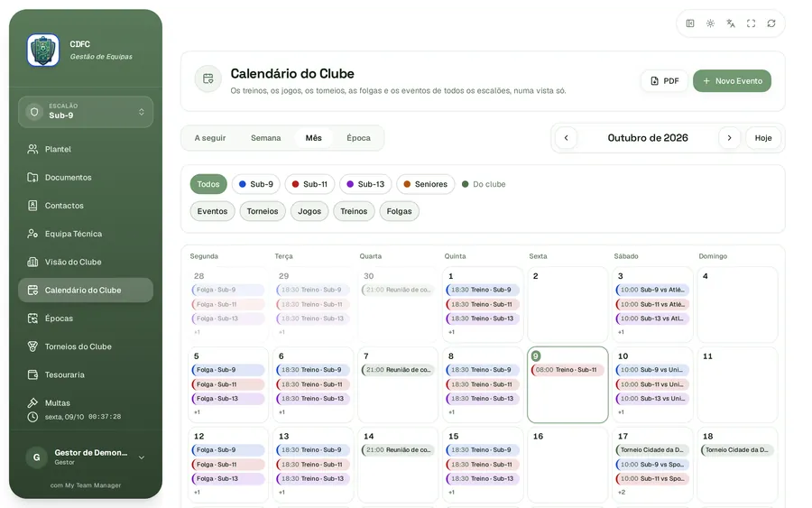This screenshot has width=812, height=508.
Task: Open the 08:00 Treino Sub-11 event on day 9
Action: [x=567, y=370]
